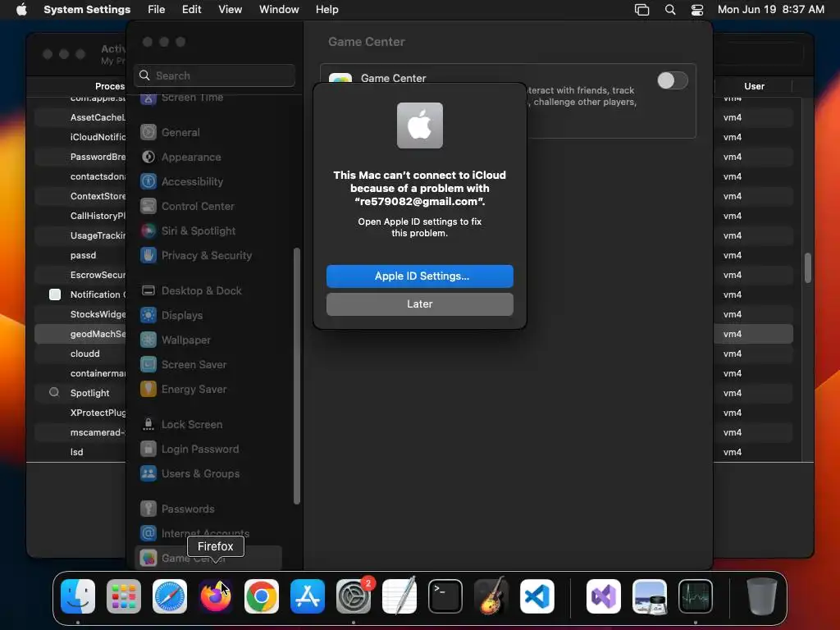The image size is (840, 630).
Task: Open Finder from the Dock
Action: (x=78, y=596)
